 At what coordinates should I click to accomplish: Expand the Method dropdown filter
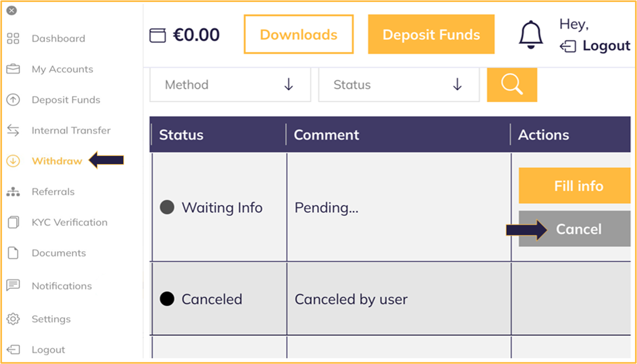point(230,85)
